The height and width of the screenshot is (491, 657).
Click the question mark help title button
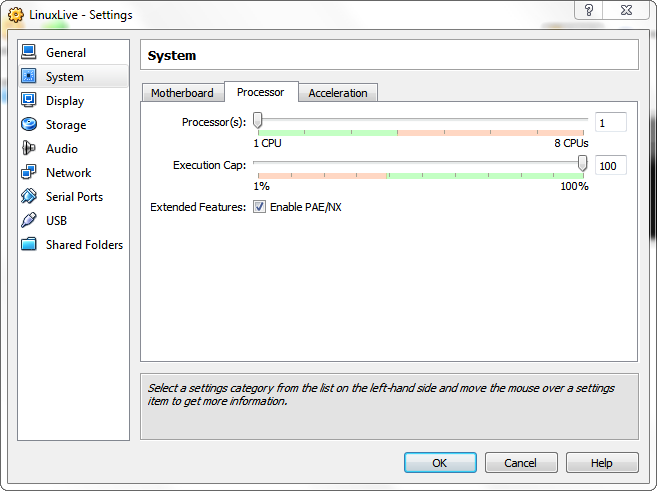tap(589, 10)
